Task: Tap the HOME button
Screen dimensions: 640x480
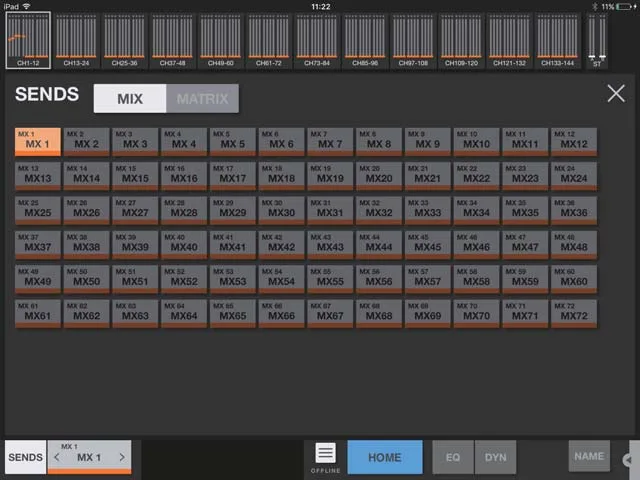Action: (385, 457)
